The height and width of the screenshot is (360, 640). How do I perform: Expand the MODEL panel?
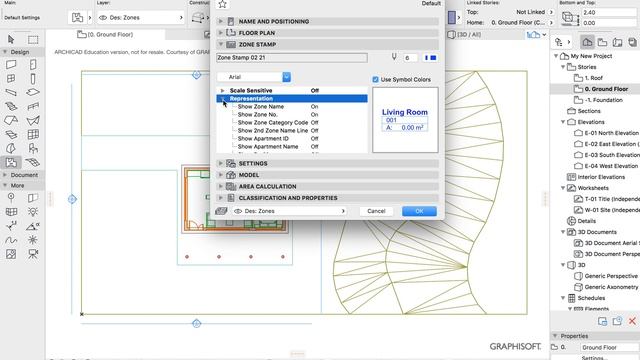click(327, 175)
